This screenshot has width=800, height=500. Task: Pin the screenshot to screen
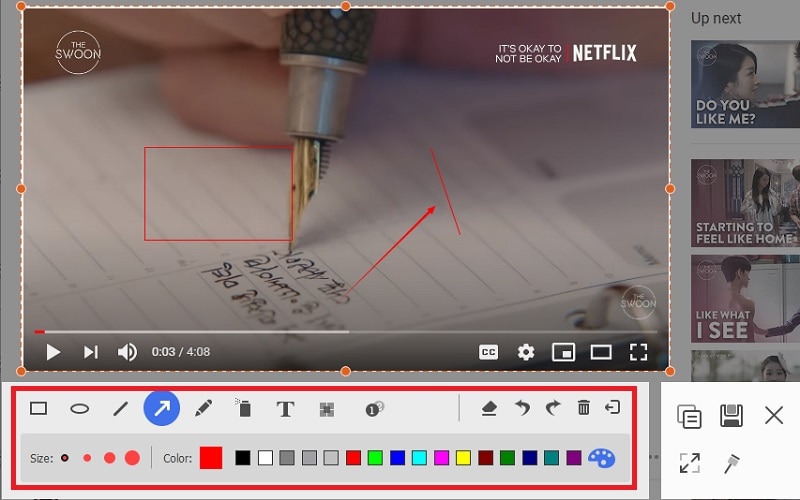[731, 463]
